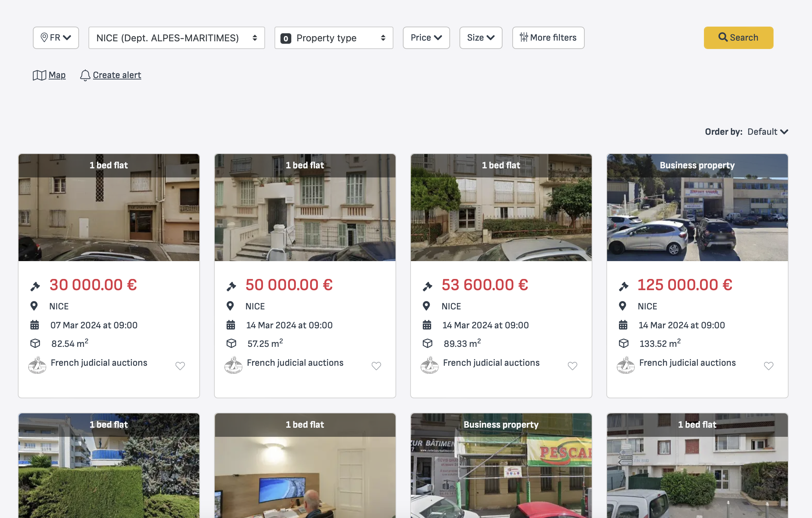812x518 pixels.
Task: Open the NICE (Dept. ALPES-MARITIMES) location dropdown
Action: pos(177,38)
